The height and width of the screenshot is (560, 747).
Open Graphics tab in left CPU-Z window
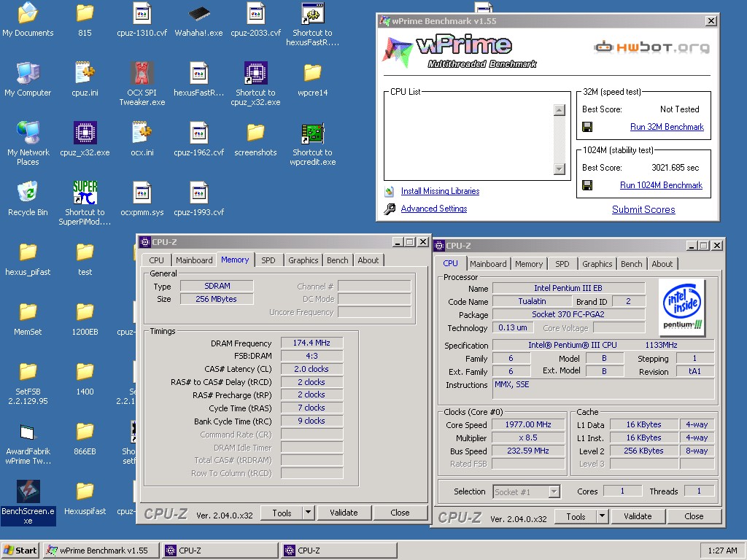tap(303, 260)
